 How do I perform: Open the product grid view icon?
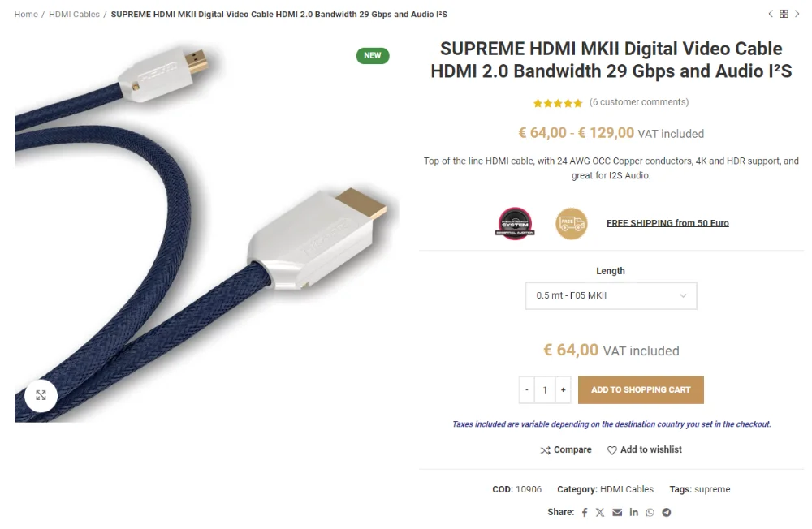pos(784,14)
